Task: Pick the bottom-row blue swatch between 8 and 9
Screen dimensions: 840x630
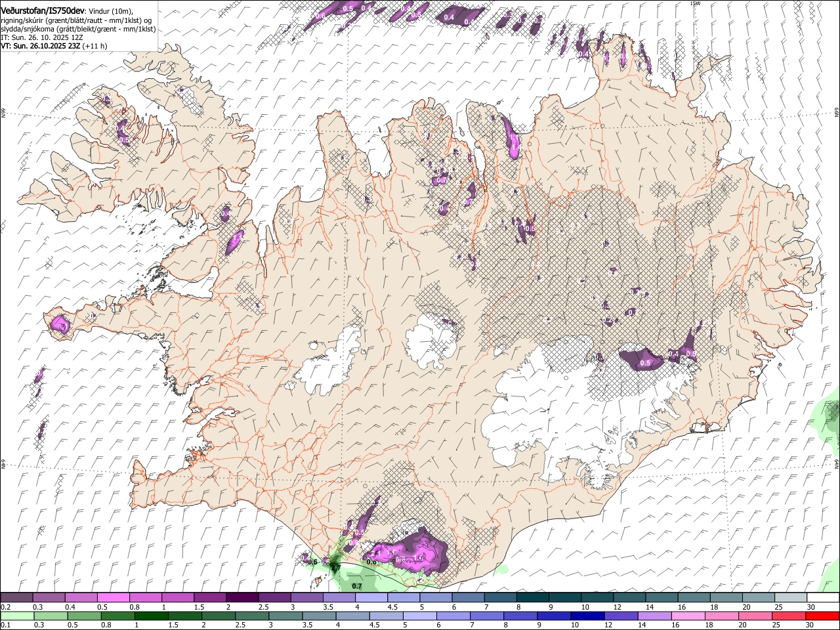Action: (x=520, y=616)
